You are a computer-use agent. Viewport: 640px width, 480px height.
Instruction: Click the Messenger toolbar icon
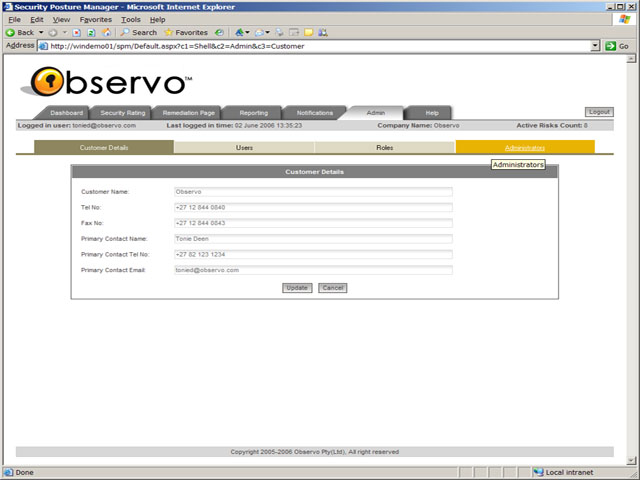pos(323,33)
